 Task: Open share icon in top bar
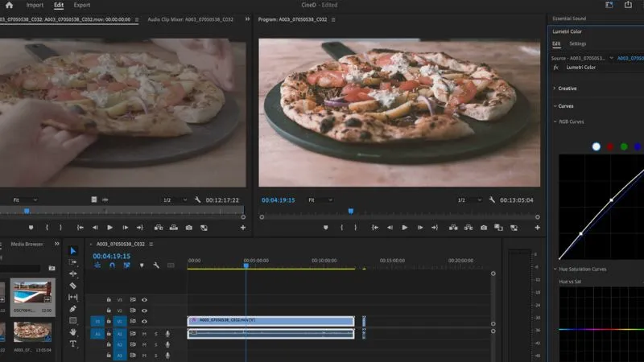pyautogui.click(x=628, y=5)
